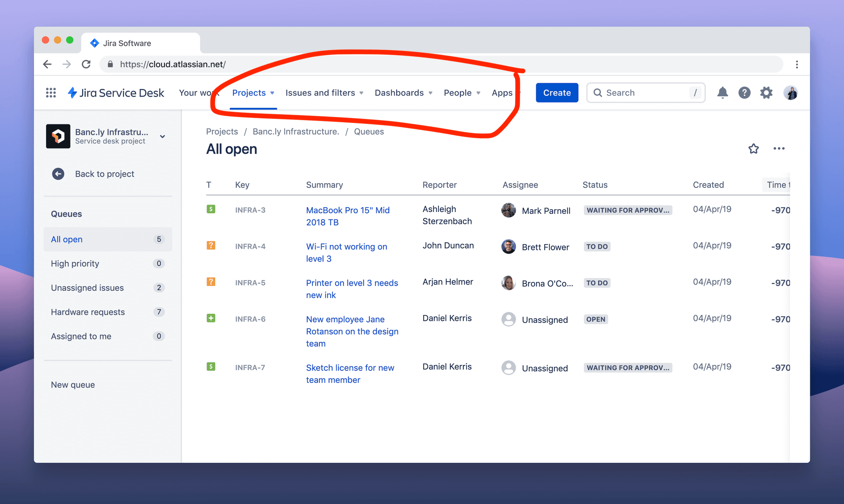Click the Jira Service Desk logo
This screenshot has height=504, width=844.
pyautogui.click(x=115, y=93)
